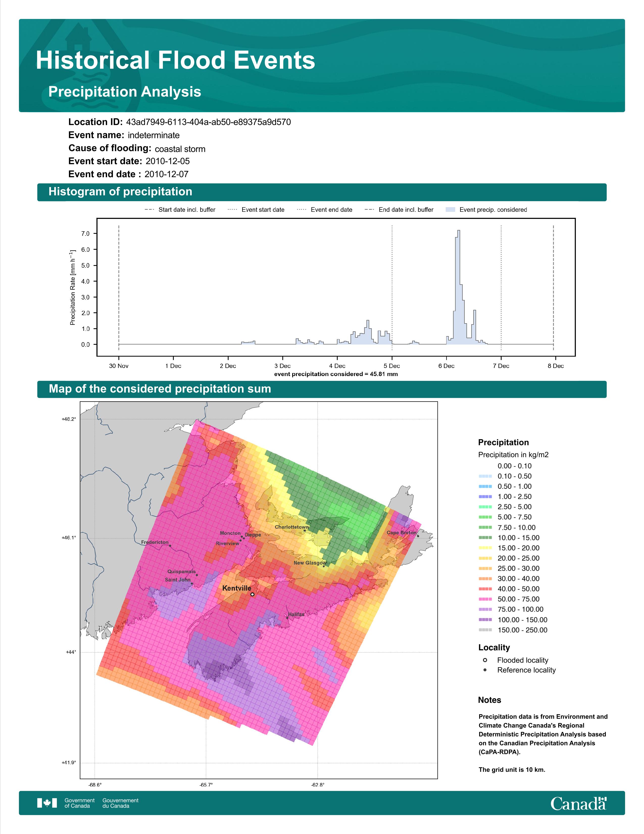Click the Precipitation legend heading
This screenshot has width=644, height=834.
(503, 443)
